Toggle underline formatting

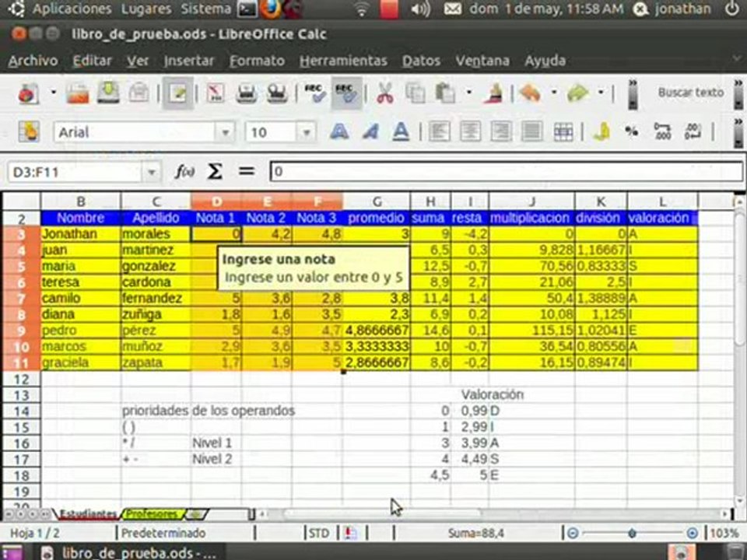click(401, 132)
